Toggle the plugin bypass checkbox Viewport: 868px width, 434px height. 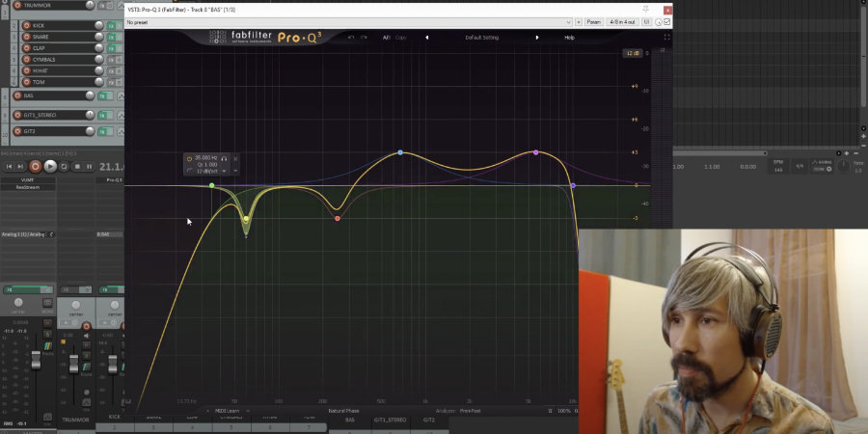tap(667, 22)
